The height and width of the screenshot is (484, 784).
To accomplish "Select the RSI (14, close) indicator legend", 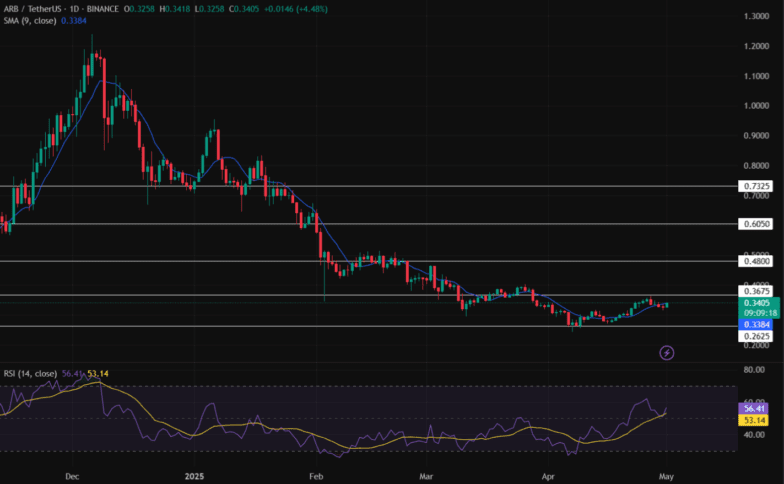I will [x=30, y=374].
